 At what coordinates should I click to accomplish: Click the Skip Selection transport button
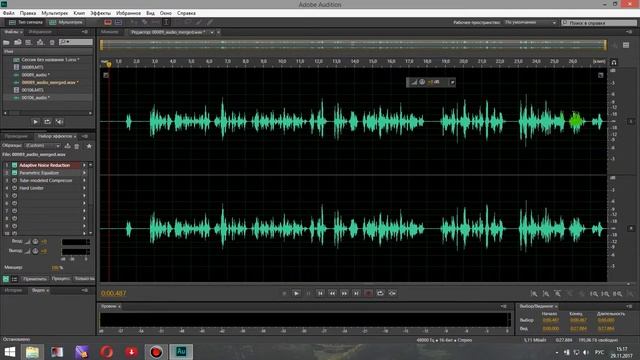pos(392,293)
